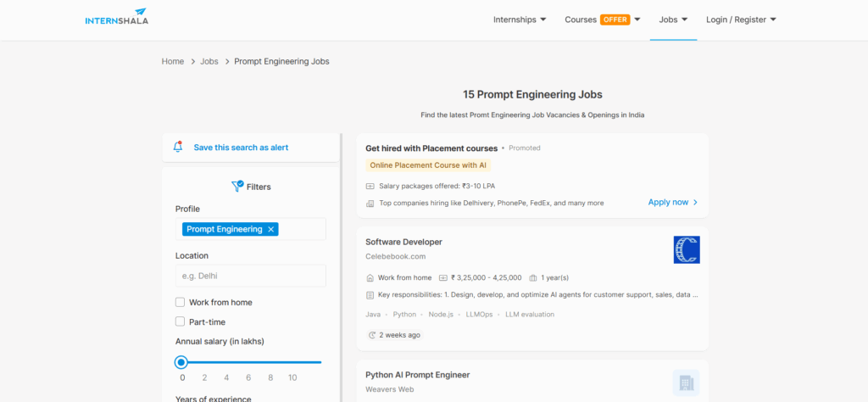The height and width of the screenshot is (402, 868).
Task: Enable the Work from home checkbox
Action: [180, 302]
